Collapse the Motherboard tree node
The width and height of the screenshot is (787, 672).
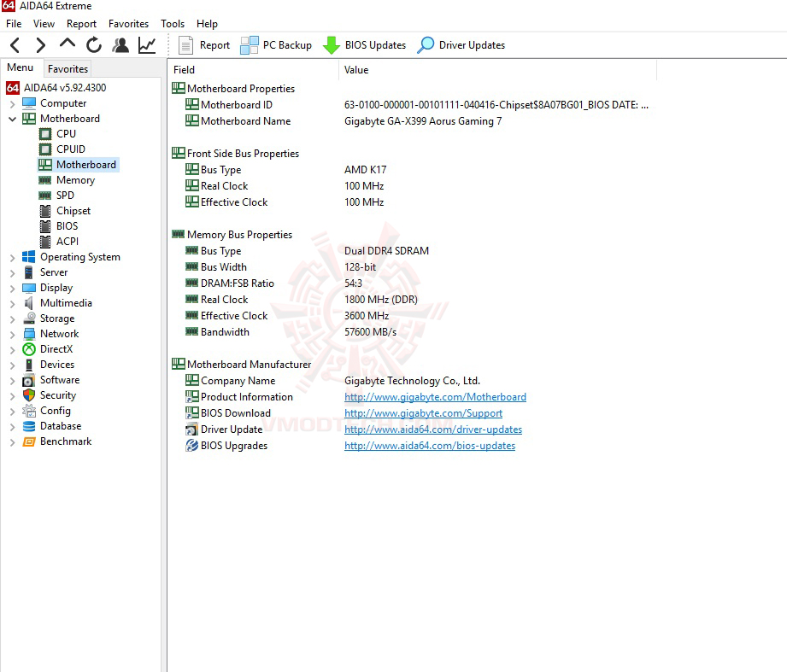tap(13, 119)
